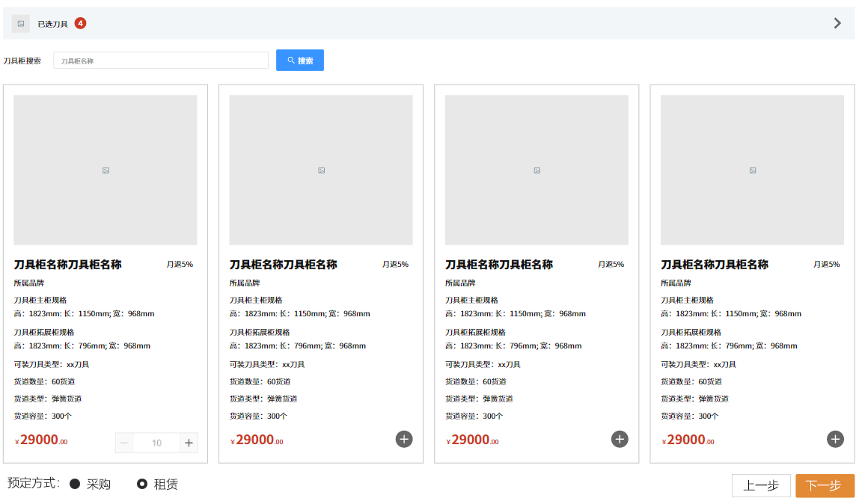
Task: Click the plus icon on second cabinet card
Action: 404,439
